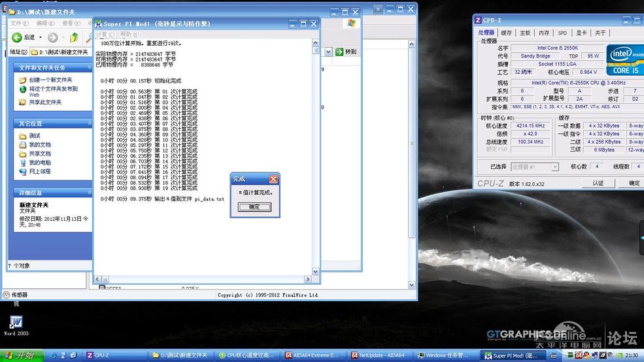Image resolution: width=644 pixels, height=362 pixels.
Task: Open the Word 2003 desktop shortcut icon
Action: pos(16,322)
